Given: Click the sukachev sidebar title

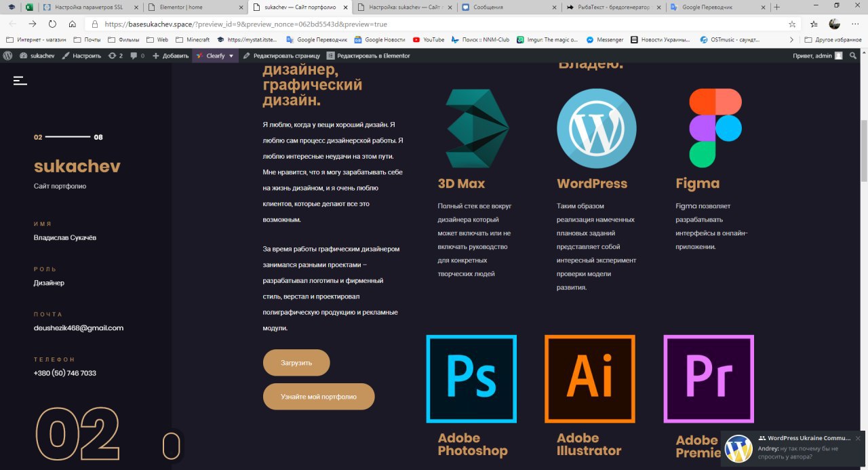Looking at the screenshot, I should click(77, 166).
